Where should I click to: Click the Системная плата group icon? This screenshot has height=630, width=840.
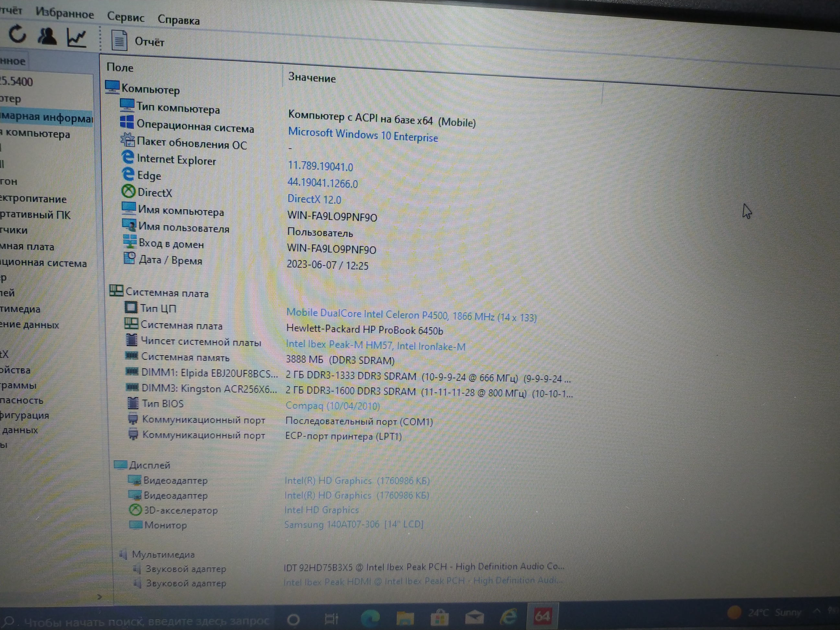(116, 290)
